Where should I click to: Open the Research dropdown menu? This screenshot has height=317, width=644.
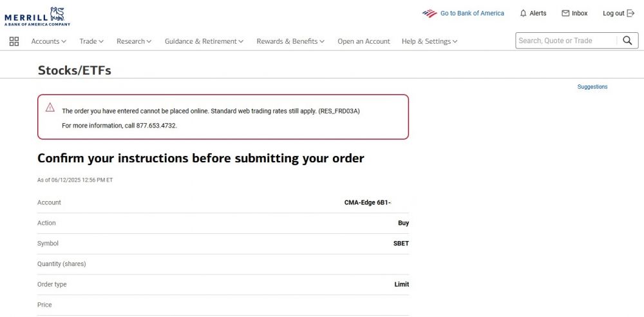(x=134, y=41)
